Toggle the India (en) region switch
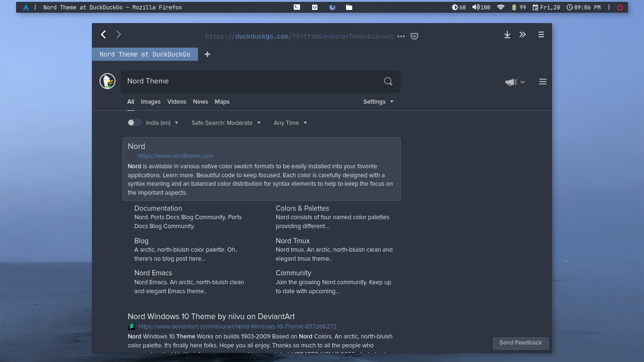Screen dimensions: 644x362 click(x=134, y=123)
